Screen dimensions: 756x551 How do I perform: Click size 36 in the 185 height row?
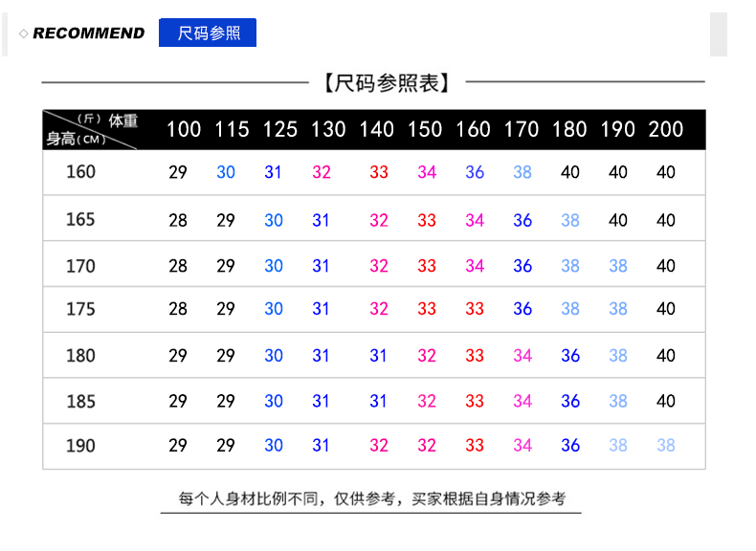pos(570,401)
